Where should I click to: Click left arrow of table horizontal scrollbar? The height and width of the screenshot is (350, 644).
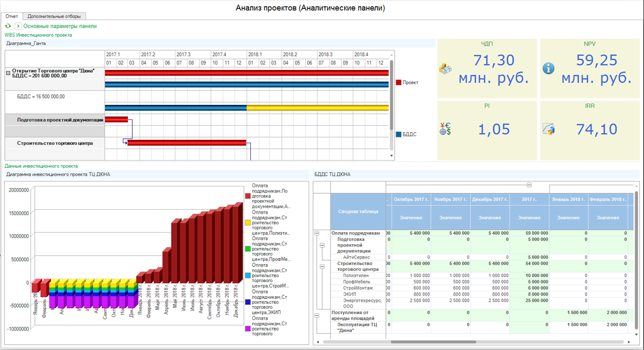pos(317,342)
